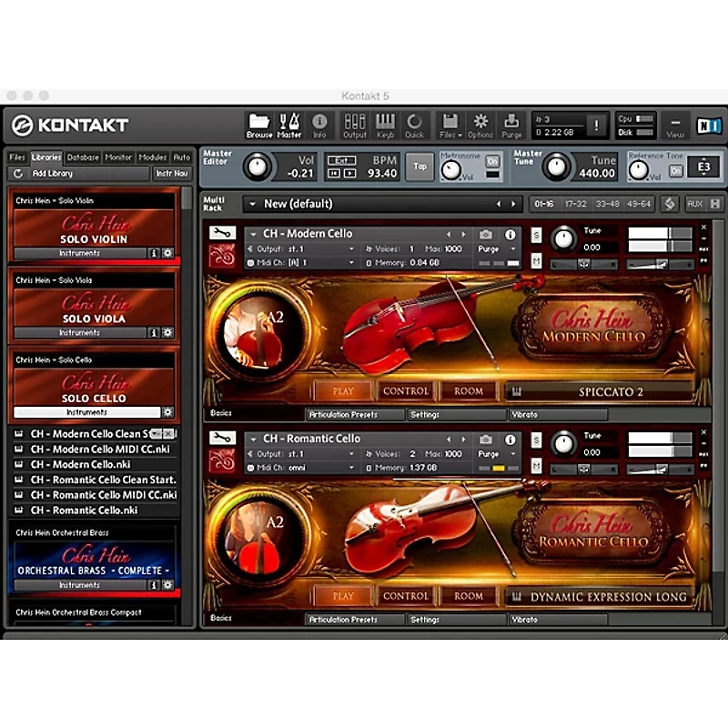This screenshot has height=728, width=728.
Task: Toggle the Metronome On button
Action: click(492, 161)
